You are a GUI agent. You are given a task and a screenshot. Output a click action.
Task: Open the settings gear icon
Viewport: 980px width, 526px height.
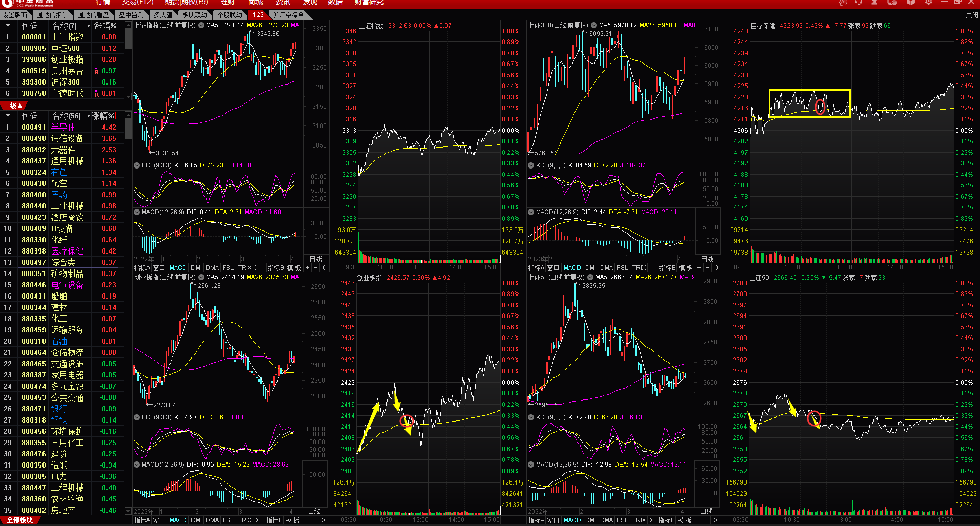pos(928,2)
